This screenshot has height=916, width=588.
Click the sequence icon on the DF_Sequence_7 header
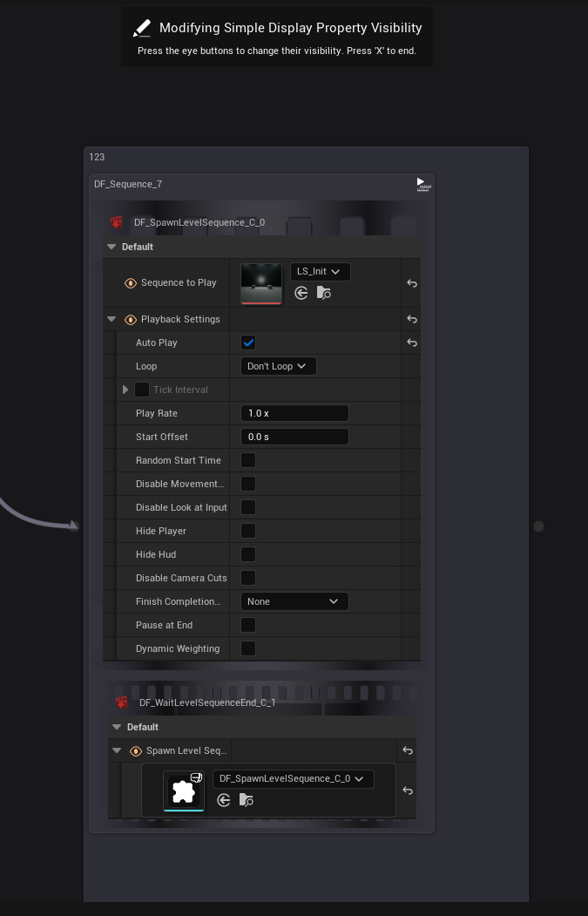(422, 184)
